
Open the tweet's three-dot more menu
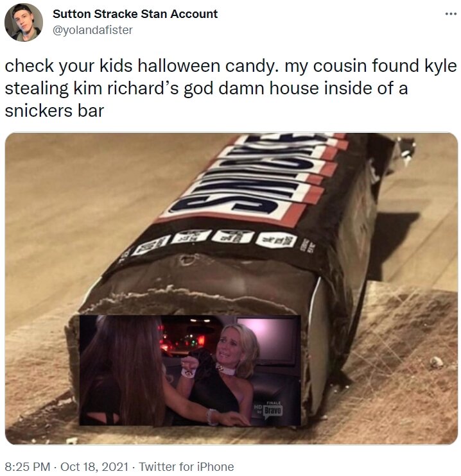[451, 14]
